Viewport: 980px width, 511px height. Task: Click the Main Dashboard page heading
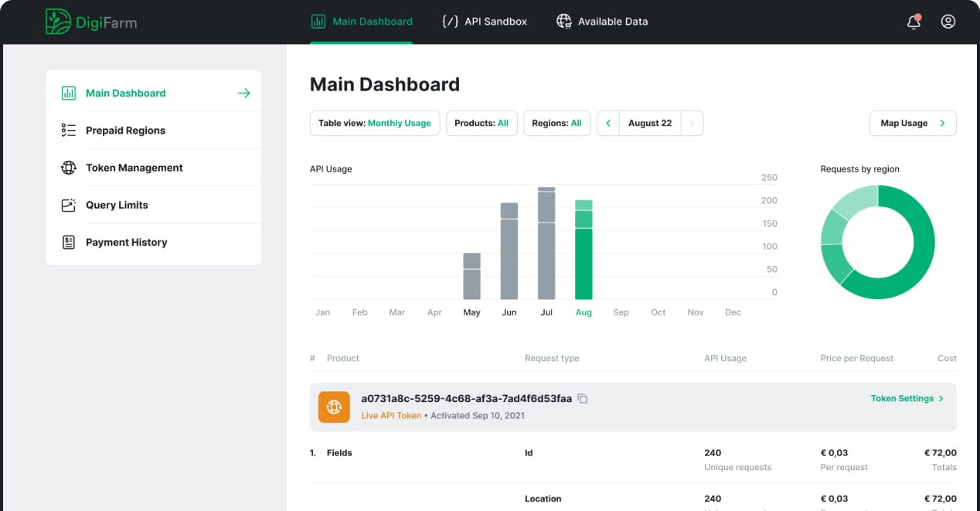pos(385,84)
